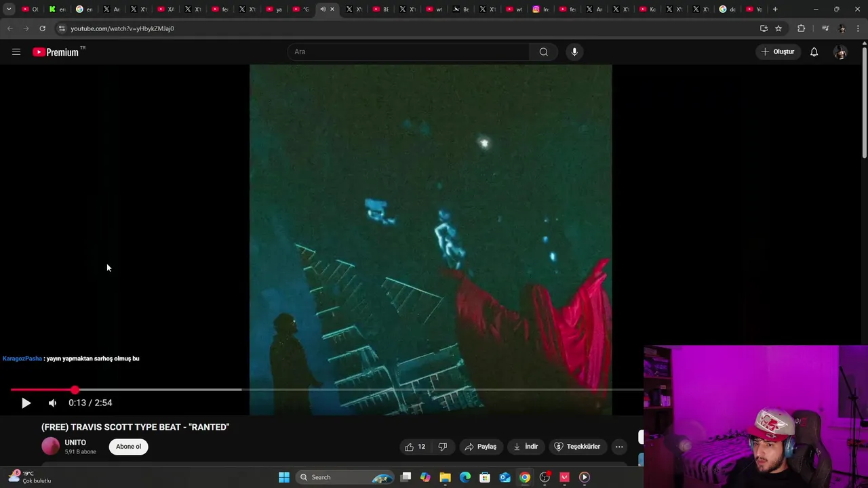The image size is (868, 488).
Task: Click the 0:13 / 2:54 time display
Action: pos(90,403)
